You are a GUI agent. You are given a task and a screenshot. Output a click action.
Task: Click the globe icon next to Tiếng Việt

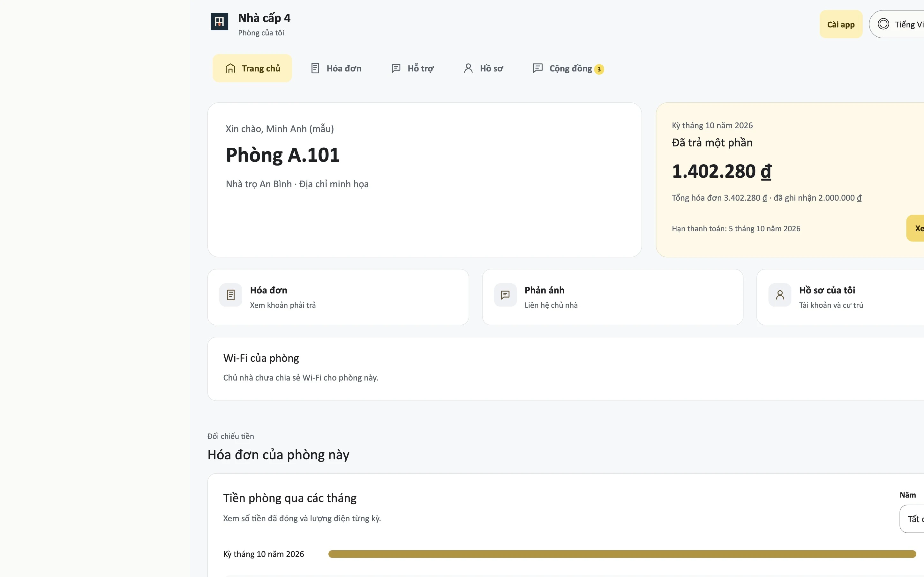click(x=883, y=24)
